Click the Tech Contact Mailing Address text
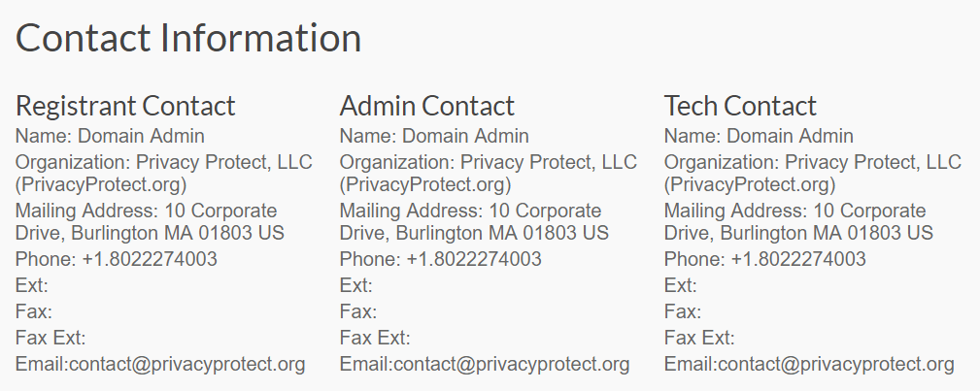 798,222
